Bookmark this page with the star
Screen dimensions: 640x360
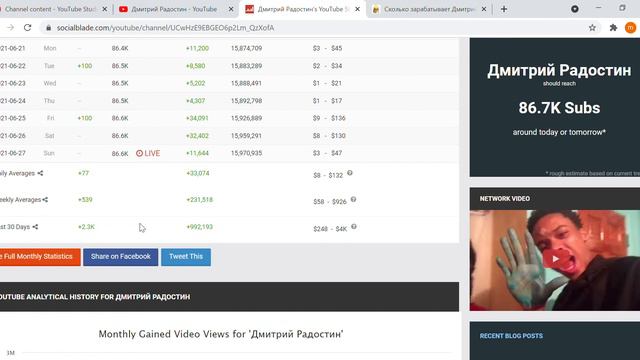coord(592,28)
